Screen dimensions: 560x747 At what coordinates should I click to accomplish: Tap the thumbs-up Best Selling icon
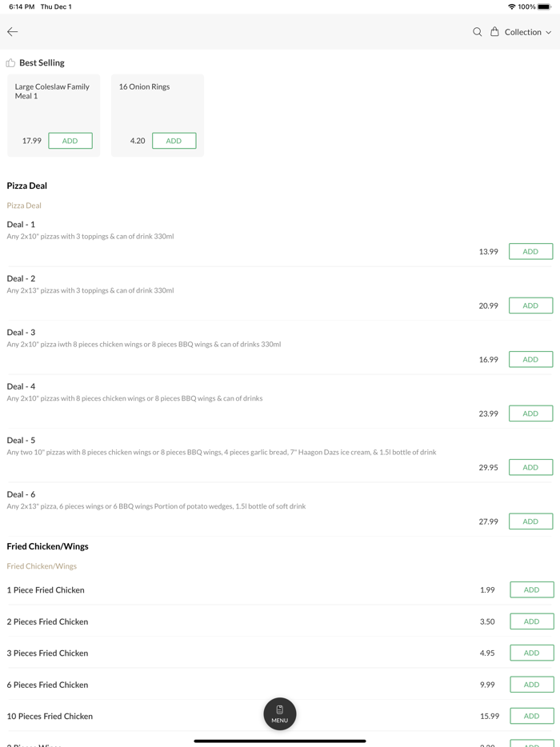tap(10, 63)
